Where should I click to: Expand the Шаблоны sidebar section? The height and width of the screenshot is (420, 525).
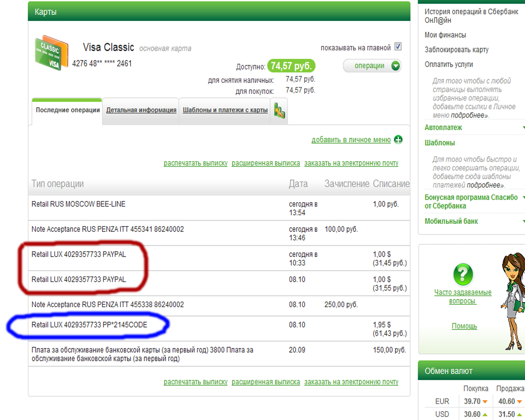(x=440, y=143)
